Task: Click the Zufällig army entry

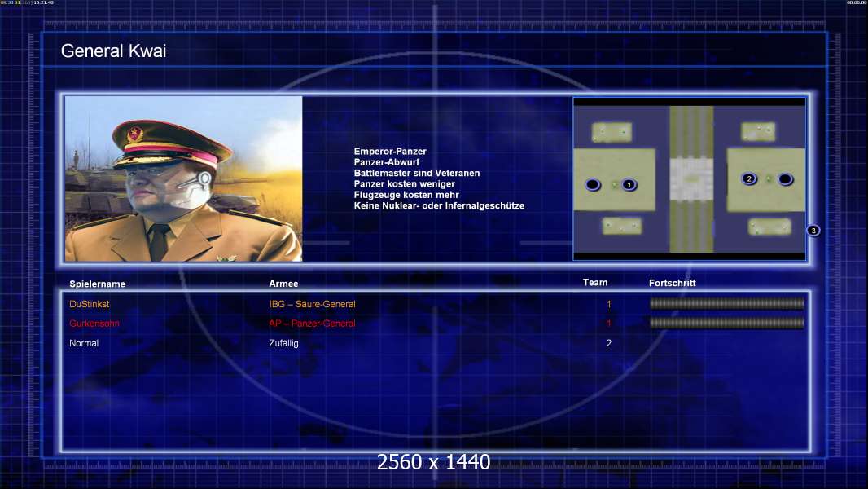Action: pos(283,343)
